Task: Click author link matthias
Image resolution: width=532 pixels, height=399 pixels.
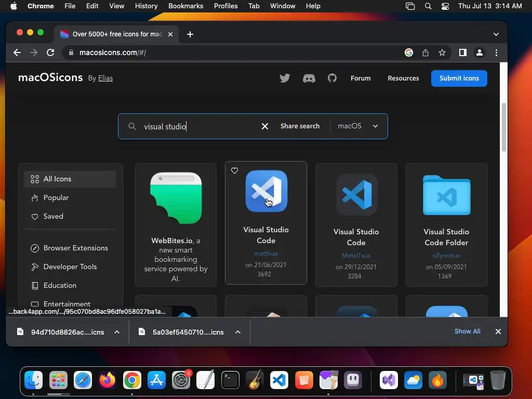Action: coord(266,254)
